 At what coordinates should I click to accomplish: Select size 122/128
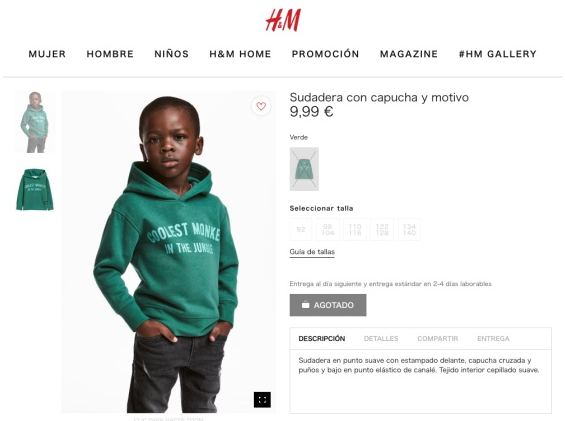382,230
